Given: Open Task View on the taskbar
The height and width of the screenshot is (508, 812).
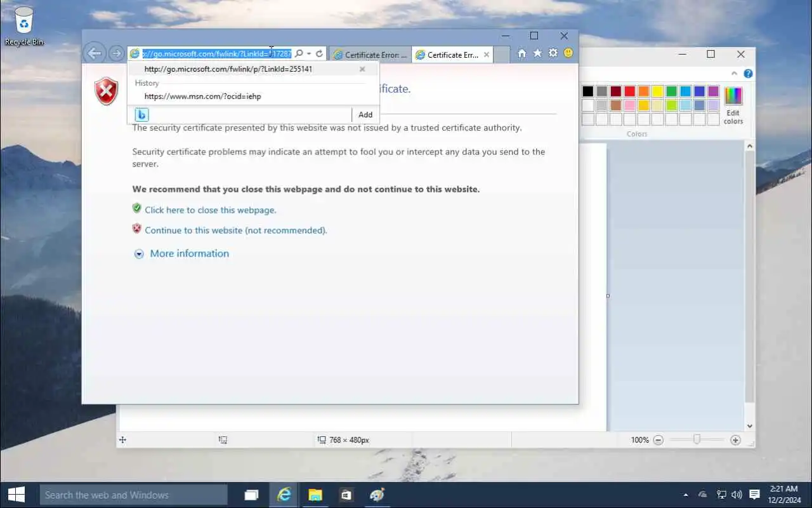Looking at the screenshot, I should coord(252,495).
